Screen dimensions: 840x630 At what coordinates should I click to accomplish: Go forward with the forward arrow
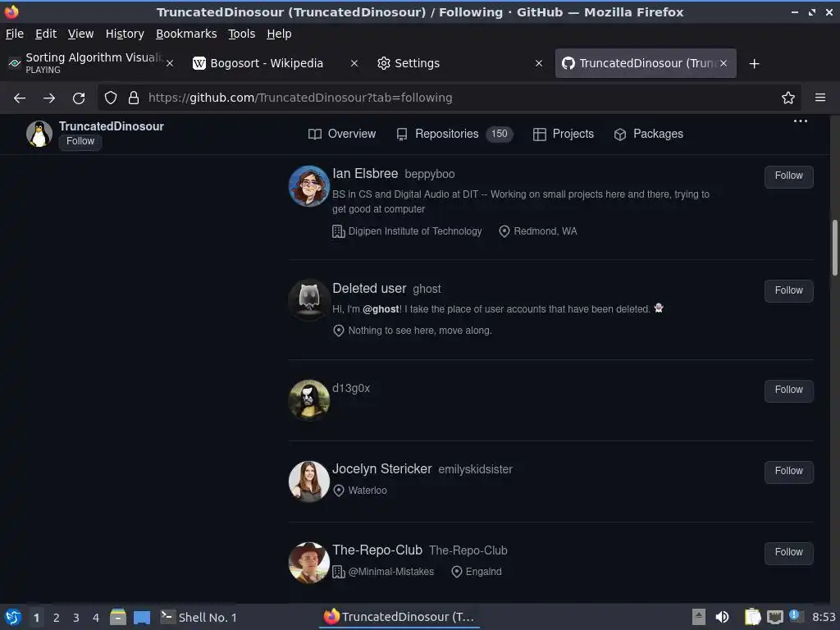(49, 98)
